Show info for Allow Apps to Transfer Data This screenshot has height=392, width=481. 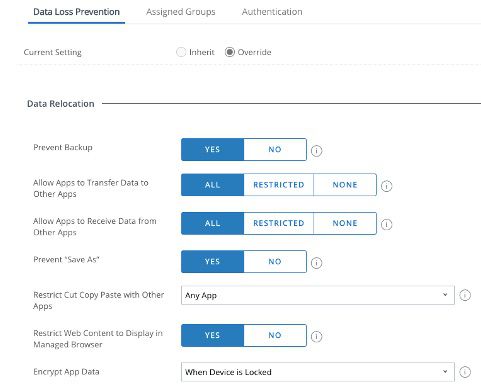point(386,186)
